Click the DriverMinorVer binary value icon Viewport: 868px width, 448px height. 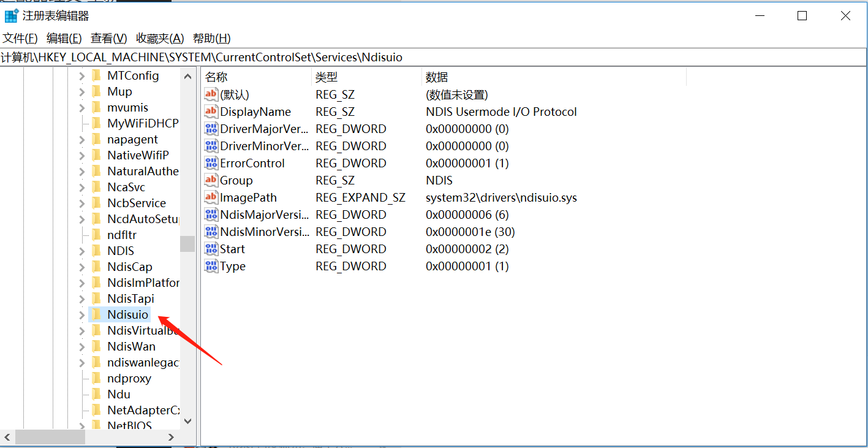(211, 146)
